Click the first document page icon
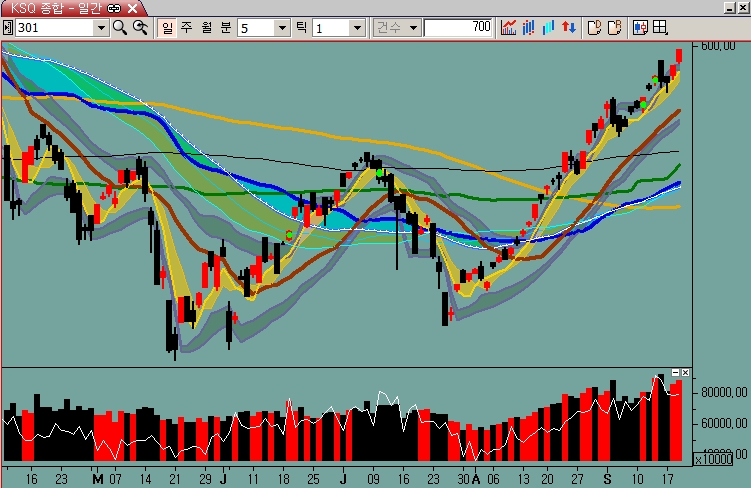751x488 pixels. tap(593, 28)
